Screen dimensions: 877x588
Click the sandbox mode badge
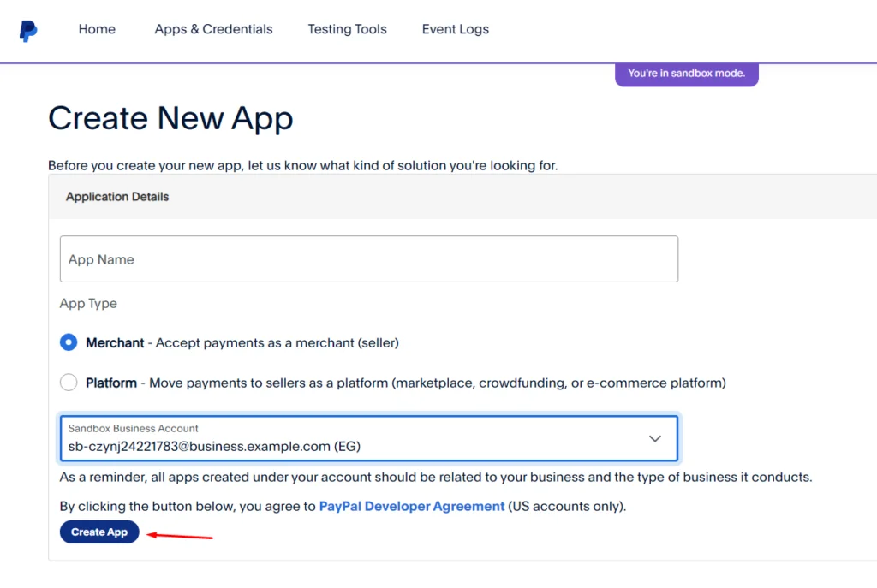pyautogui.click(x=686, y=74)
